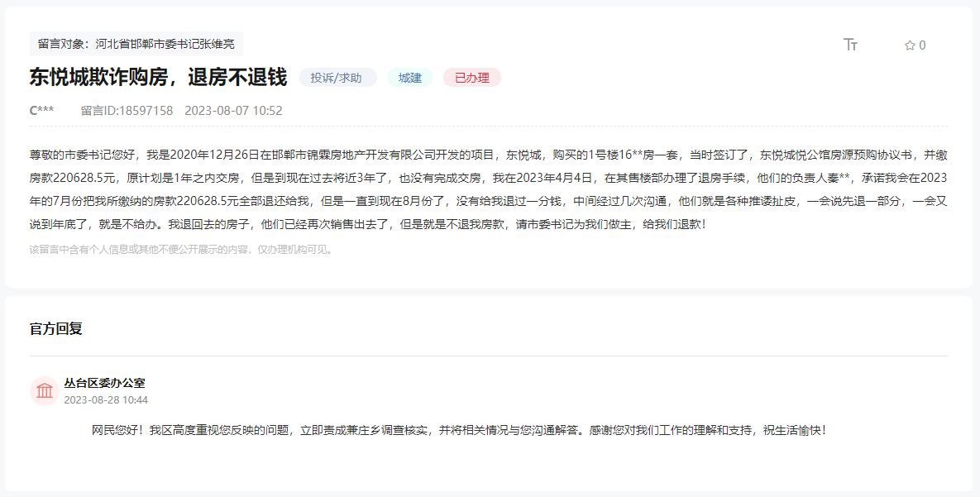This screenshot has width=980, height=497.
Task: Select the 投诉/求助 tag
Action: [x=337, y=78]
